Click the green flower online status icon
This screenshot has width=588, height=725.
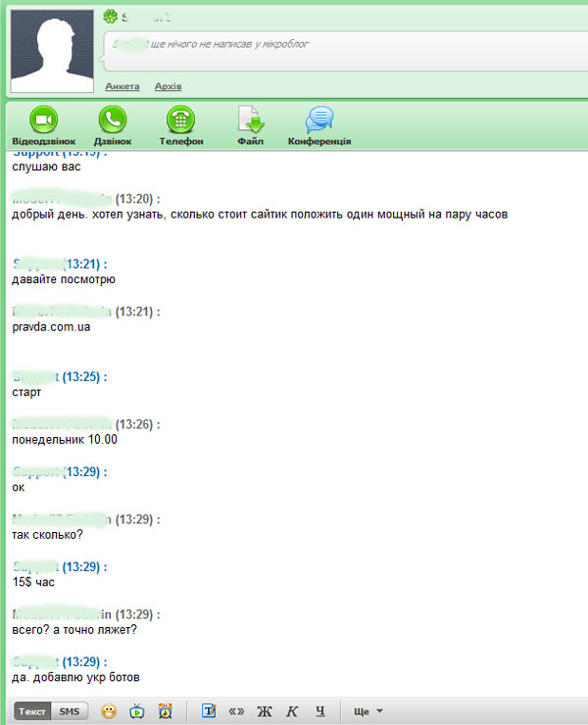110,17
